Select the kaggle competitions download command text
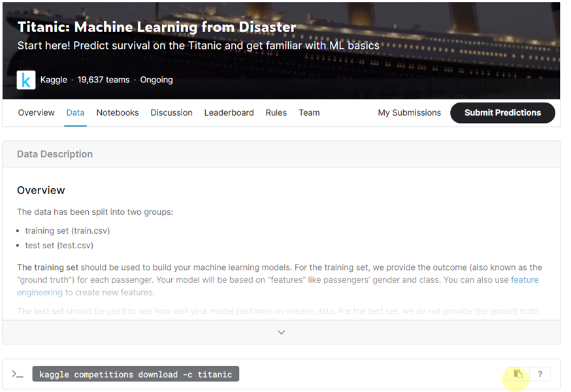The height and width of the screenshot is (392, 571). point(135,374)
